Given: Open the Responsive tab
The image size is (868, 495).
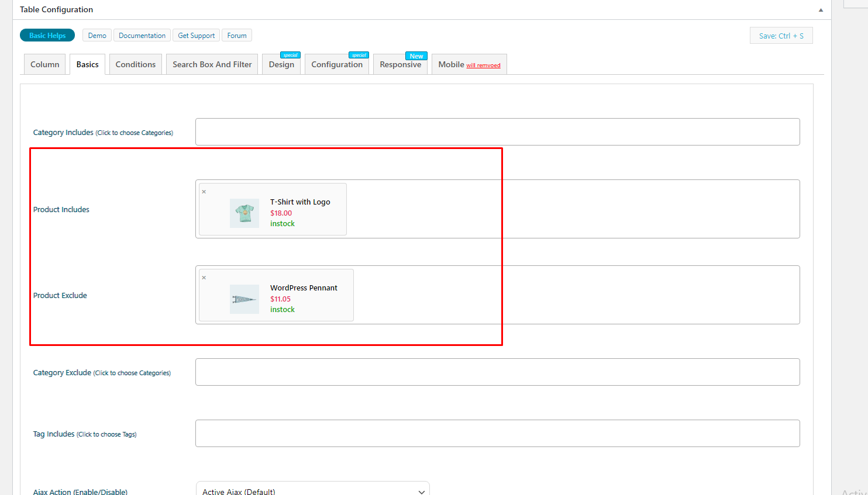Looking at the screenshot, I should click(401, 64).
